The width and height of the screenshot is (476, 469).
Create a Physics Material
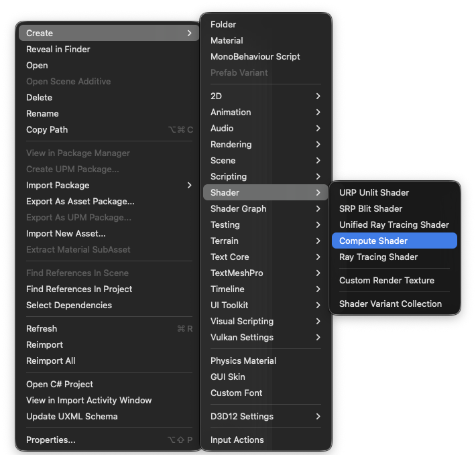[265, 360]
